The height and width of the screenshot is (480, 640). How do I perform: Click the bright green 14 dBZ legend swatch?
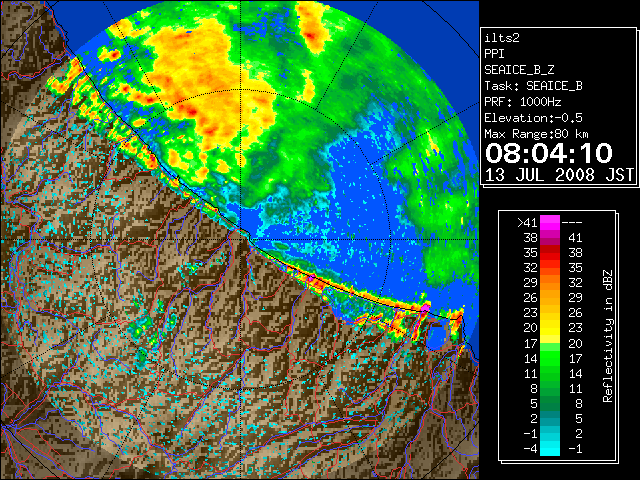pyautogui.click(x=550, y=358)
